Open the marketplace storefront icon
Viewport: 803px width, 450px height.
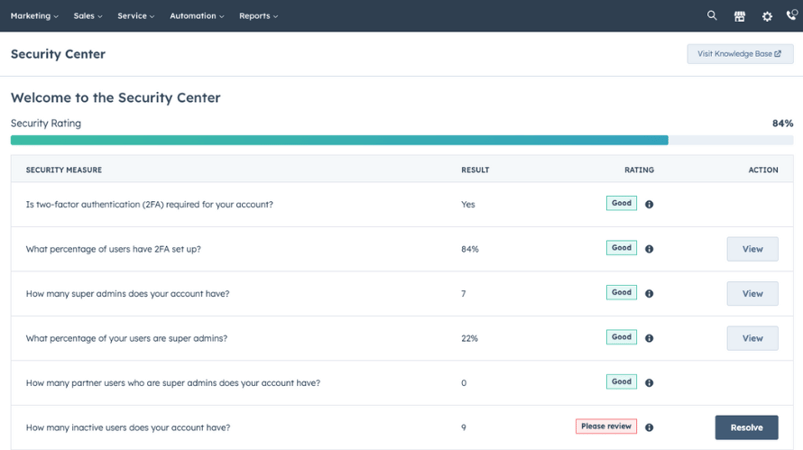[739, 16]
